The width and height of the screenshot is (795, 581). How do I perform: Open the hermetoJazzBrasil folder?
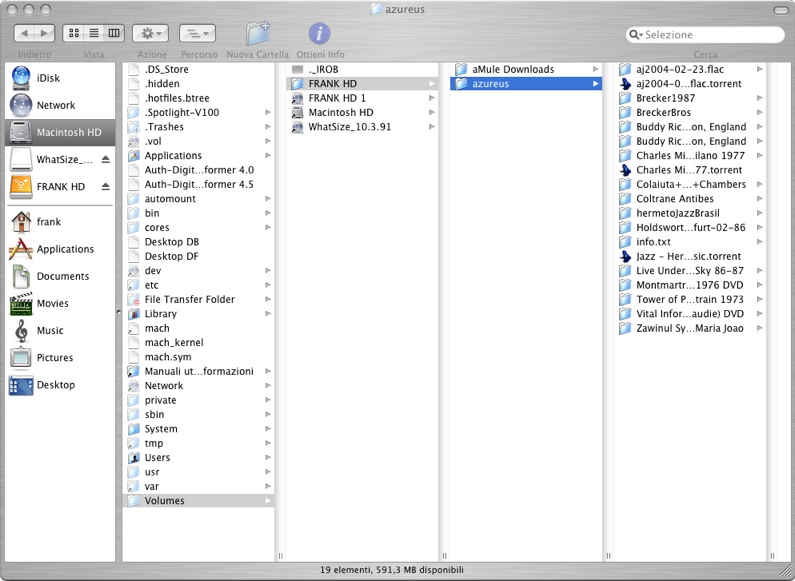pos(690,213)
